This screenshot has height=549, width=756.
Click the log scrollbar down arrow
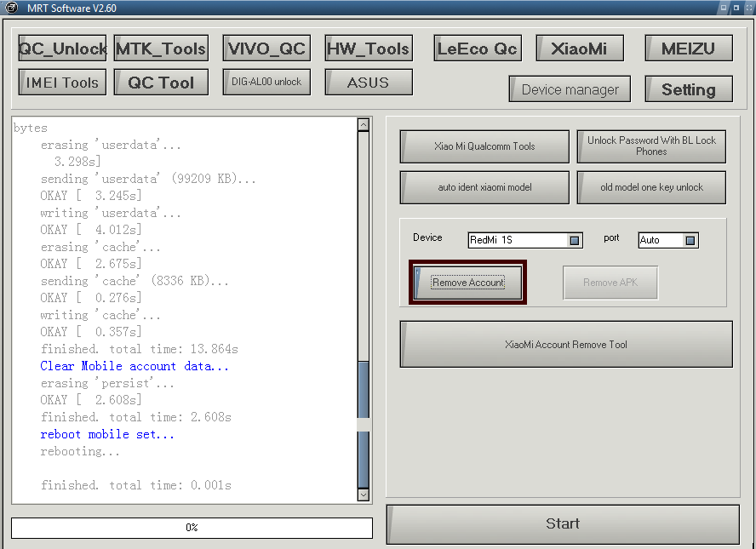pyautogui.click(x=364, y=495)
